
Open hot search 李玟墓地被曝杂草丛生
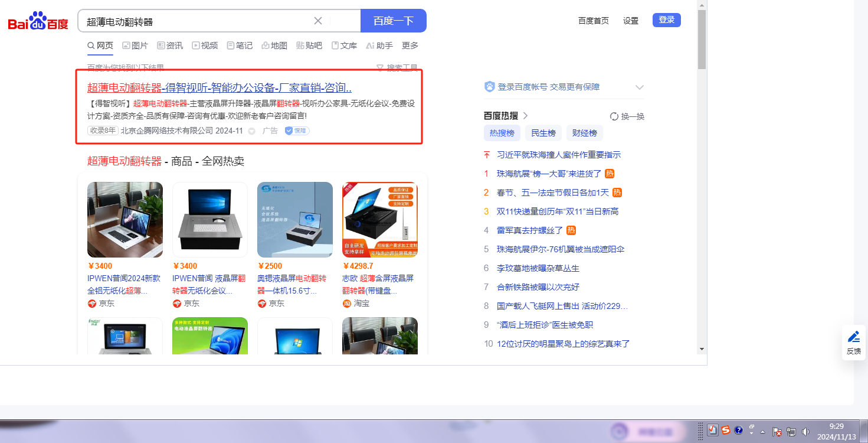538,268
